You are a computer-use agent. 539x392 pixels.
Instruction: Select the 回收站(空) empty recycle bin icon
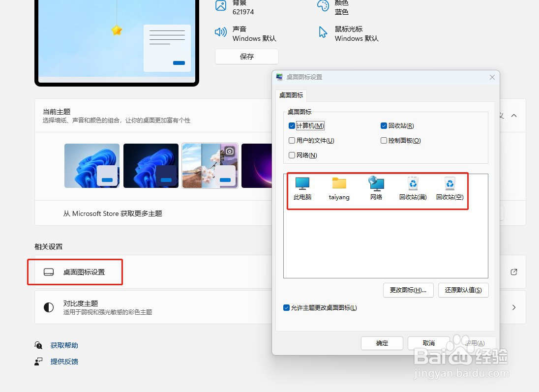[449, 188]
